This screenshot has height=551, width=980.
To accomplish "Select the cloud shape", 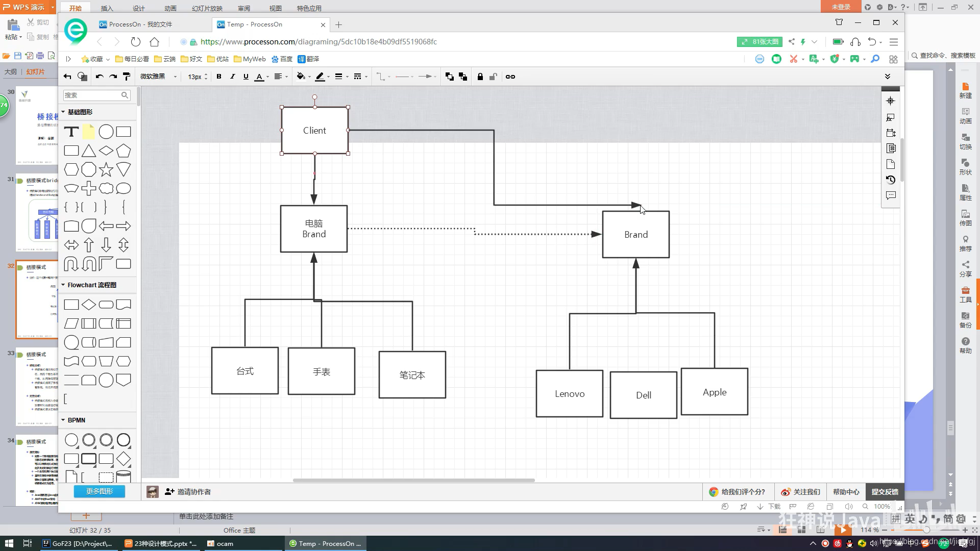I will pos(106,188).
